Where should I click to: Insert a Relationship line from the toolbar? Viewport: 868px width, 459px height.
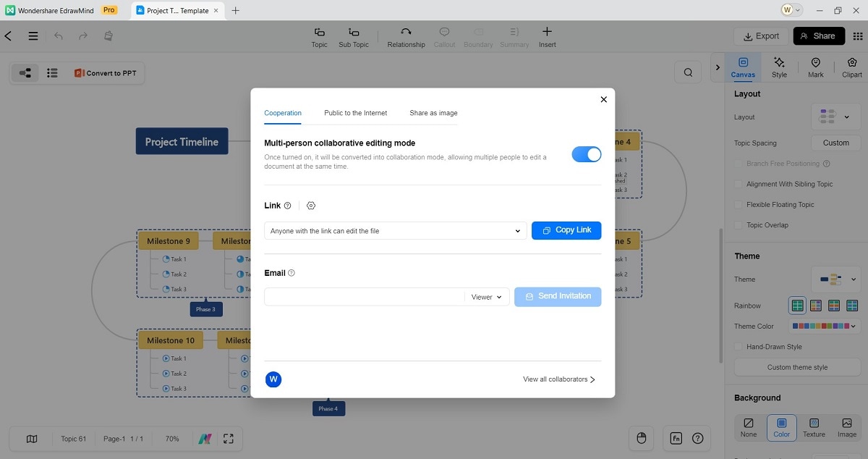click(x=405, y=36)
